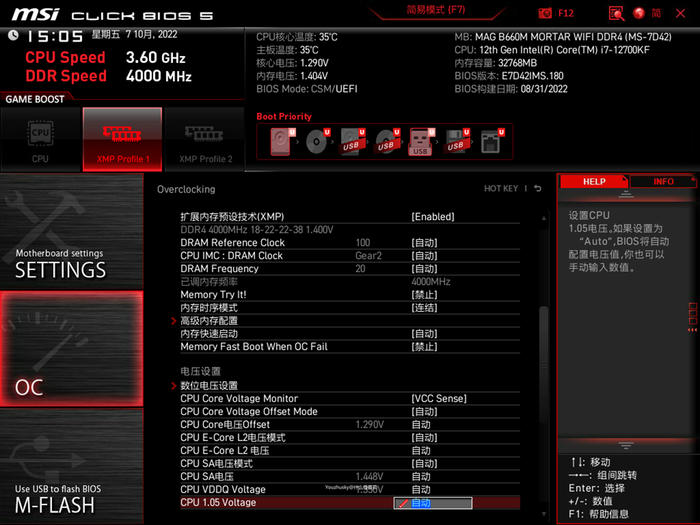Open the BIOS search magnifier icon
Image resolution: width=700 pixels, height=525 pixels.
click(616, 13)
